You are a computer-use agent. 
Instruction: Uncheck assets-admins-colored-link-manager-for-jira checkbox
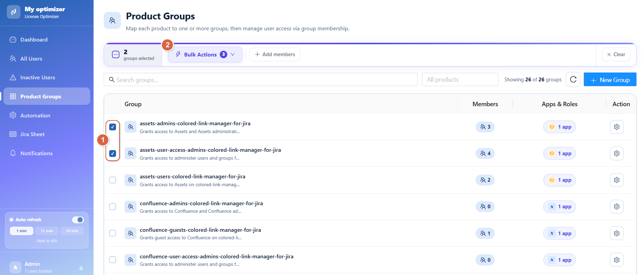pos(113,127)
